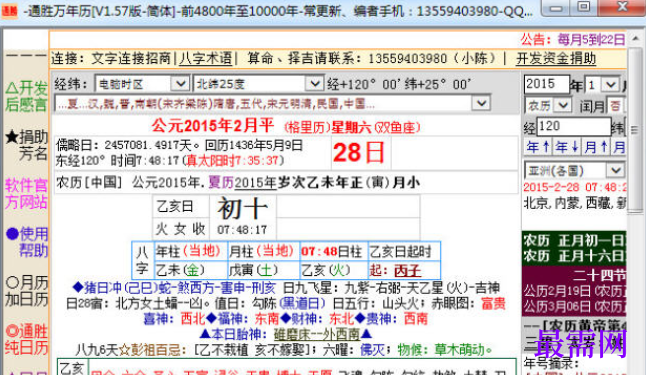Click the 农历 正月初一日 row in right panel
This screenshot has width=646, height=375.
(x=574, y=240)
